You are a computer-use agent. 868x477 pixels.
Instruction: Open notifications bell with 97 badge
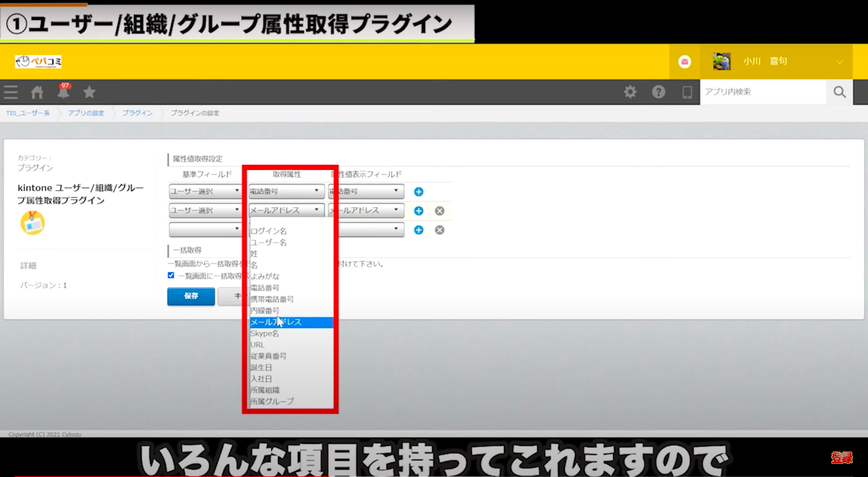[x=63, y=92]
